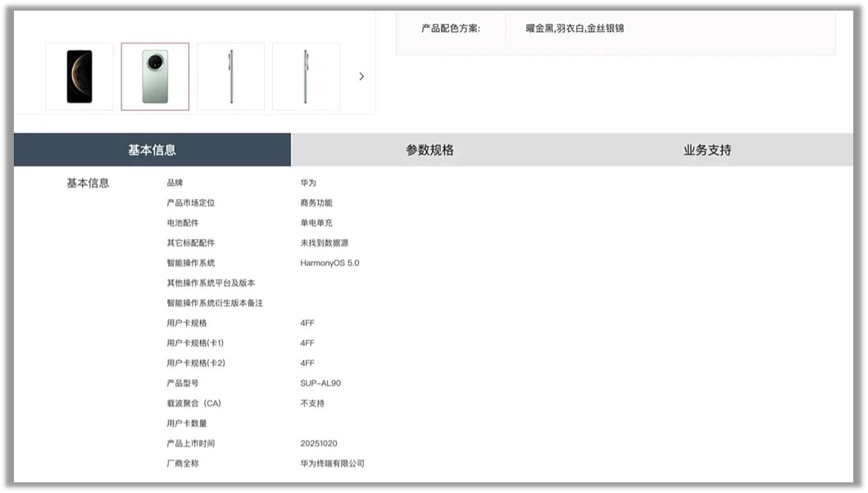Image resolution: width=868 pixels, height=493 pixels.
Task: Click the 用户卡规格(卡2) label
Action: 196,363
